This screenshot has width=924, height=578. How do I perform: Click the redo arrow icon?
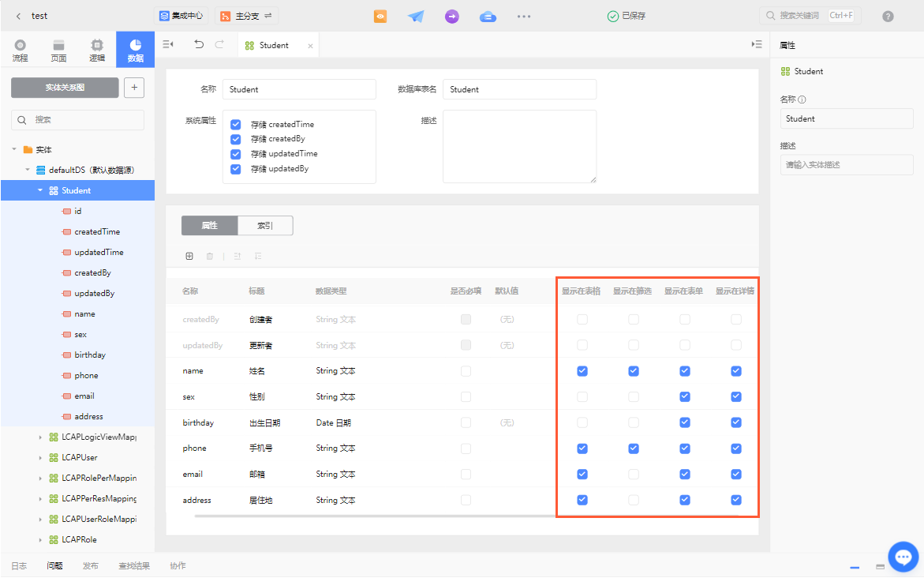(219, 44)
